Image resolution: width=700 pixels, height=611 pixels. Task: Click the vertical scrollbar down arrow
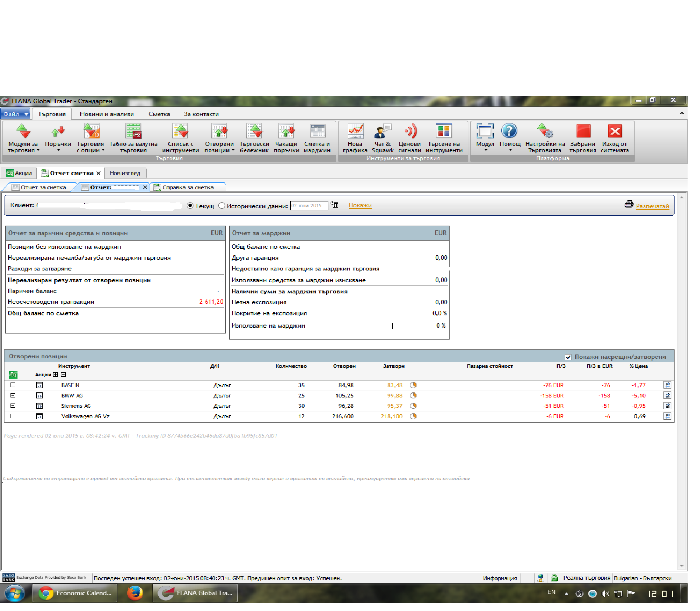pyautogui.click(x=682, y=566)
